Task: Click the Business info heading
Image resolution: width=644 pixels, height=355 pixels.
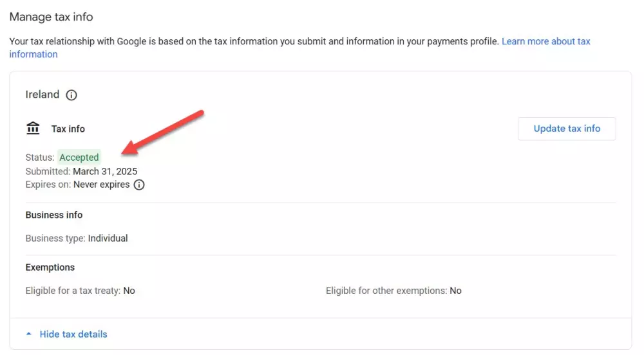Action: coord(54,215)
